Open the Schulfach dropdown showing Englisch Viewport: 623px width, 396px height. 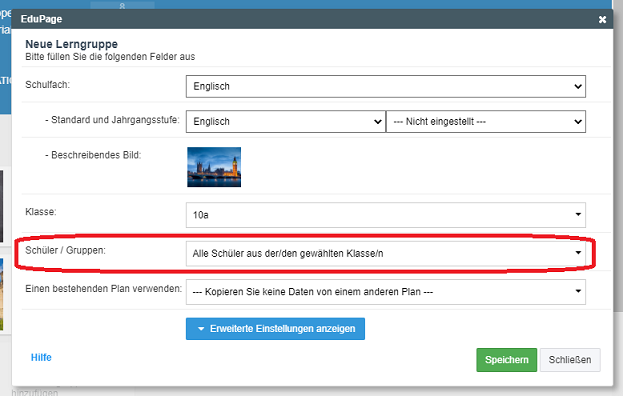pos(386,86)
